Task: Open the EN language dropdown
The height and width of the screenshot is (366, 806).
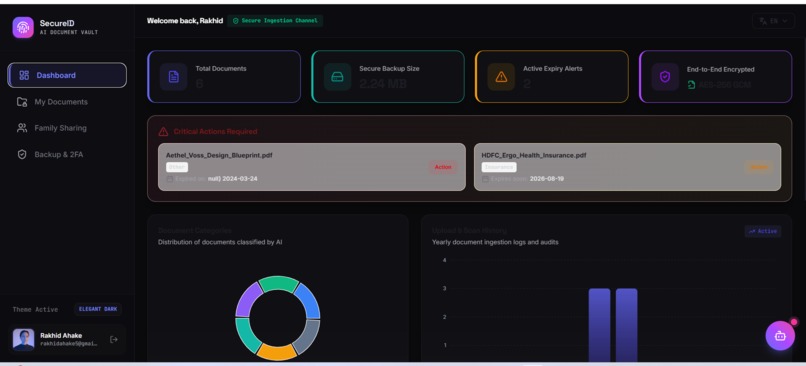Action: [773, 21]
